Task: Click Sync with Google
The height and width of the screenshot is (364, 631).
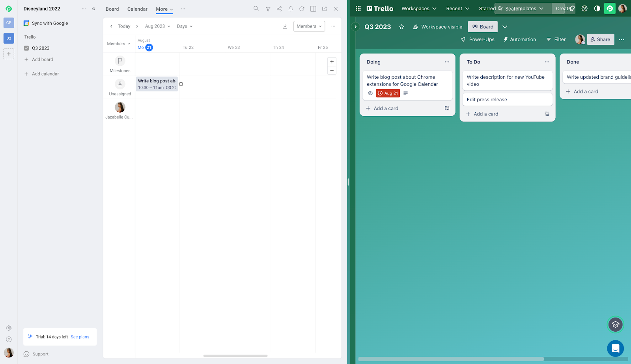Action: [x=46, y=23]
